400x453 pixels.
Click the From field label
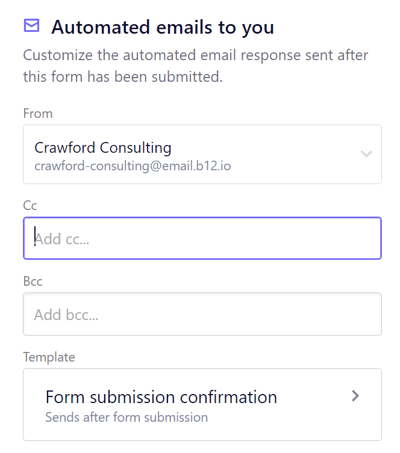click(38, 114)
